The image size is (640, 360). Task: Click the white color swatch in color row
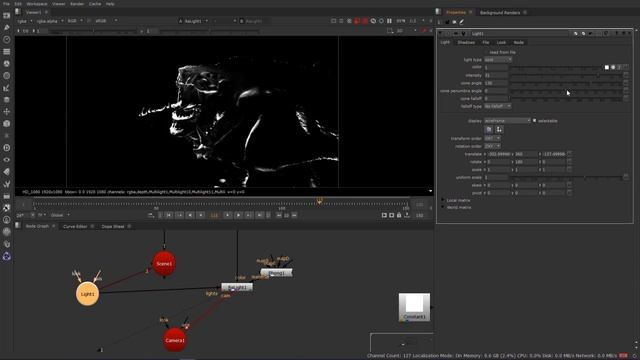tap(607, 67)
